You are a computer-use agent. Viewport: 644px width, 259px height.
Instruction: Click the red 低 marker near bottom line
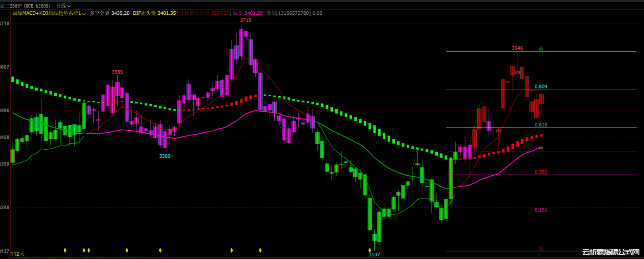(541, 248)
